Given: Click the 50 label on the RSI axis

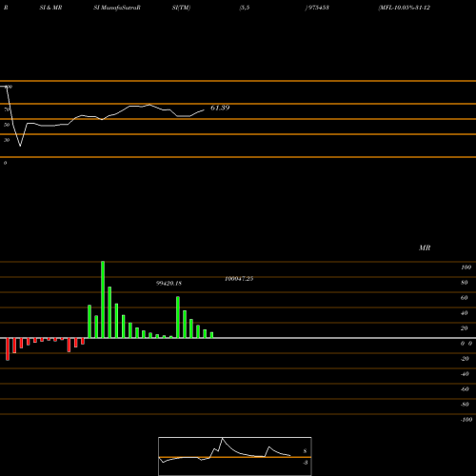Looking at the screenshot, I should point(7,125).
